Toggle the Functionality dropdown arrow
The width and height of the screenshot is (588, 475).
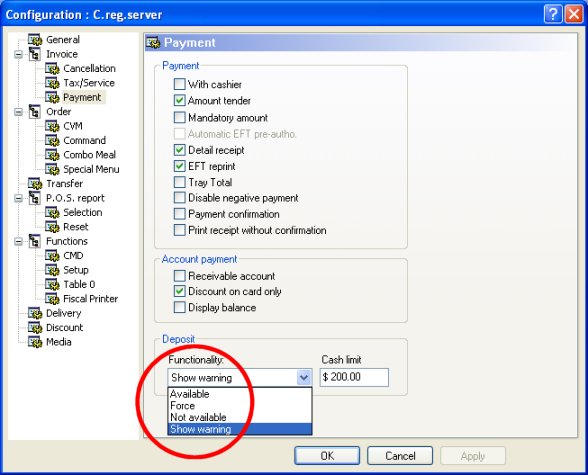tap(304, 377)
